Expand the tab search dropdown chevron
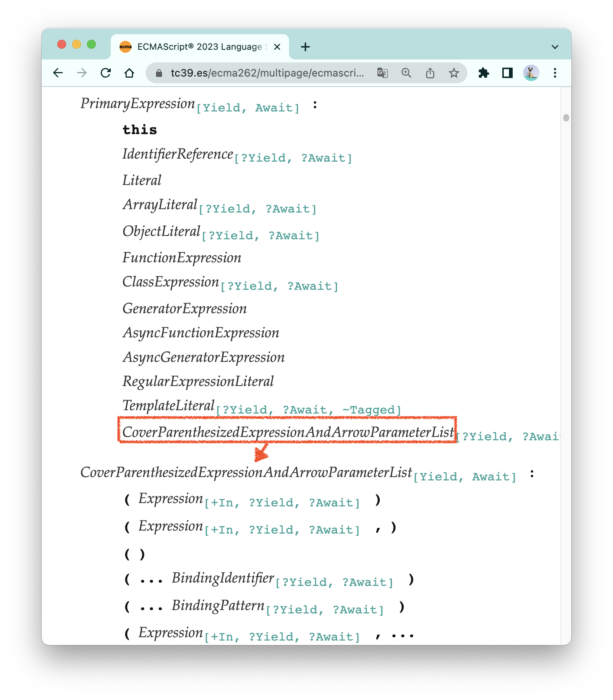 (x=555, y=47)
